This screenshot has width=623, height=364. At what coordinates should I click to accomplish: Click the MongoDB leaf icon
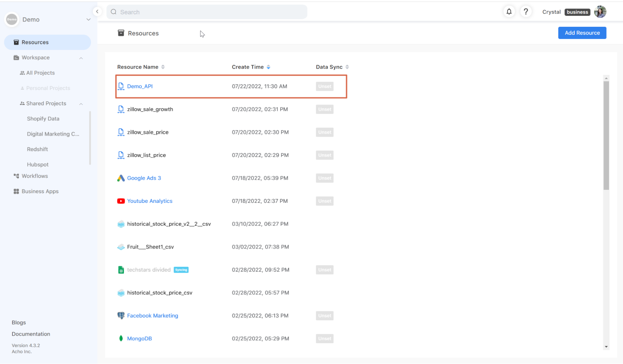(121, 338)
